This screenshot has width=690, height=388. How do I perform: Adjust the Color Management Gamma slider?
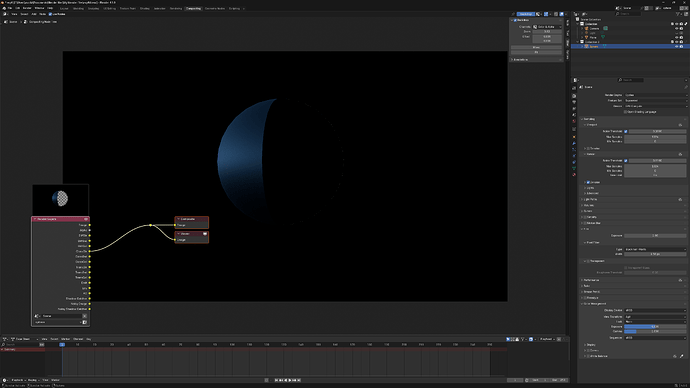(x=655, y=331)
